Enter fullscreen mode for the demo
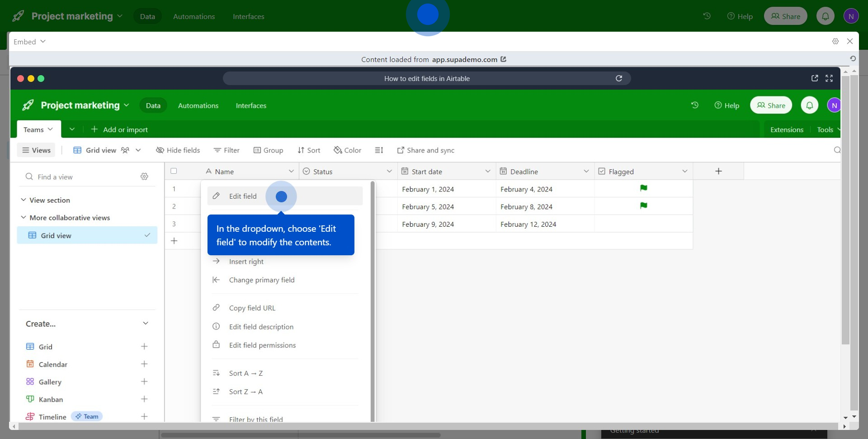 point(829,78)
